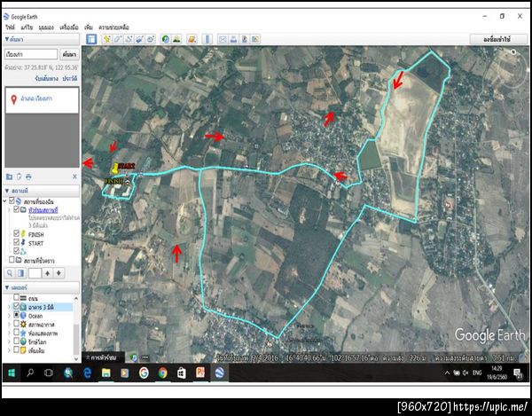Expand the Ocean layer arrow
Viewport: 532px width, 416px height.
(x=9, y=316)
